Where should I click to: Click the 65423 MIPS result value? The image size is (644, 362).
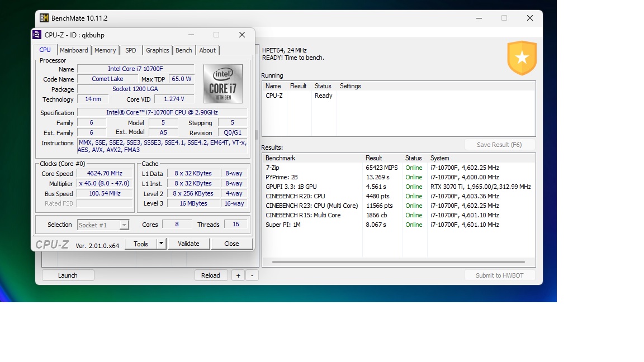point(382,168)
